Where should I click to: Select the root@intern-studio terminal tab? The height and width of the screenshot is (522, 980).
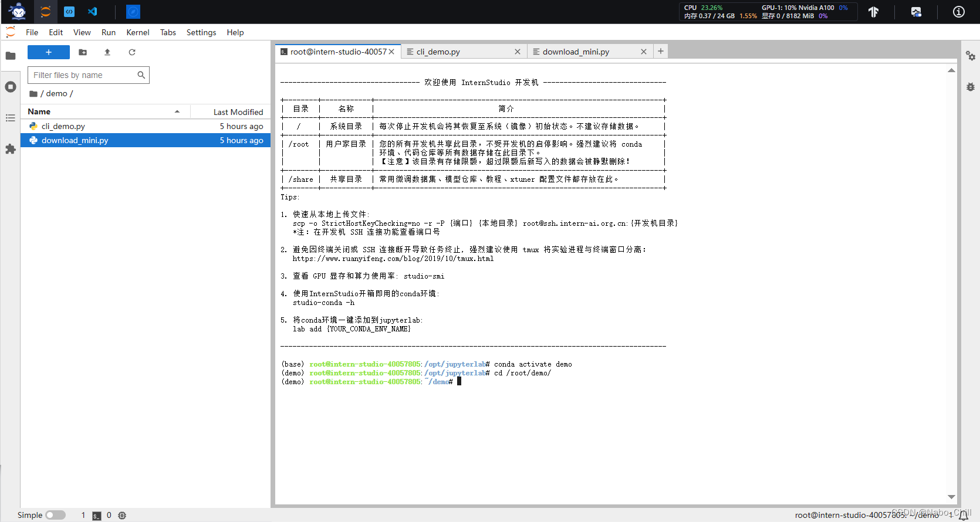point(339,52)
